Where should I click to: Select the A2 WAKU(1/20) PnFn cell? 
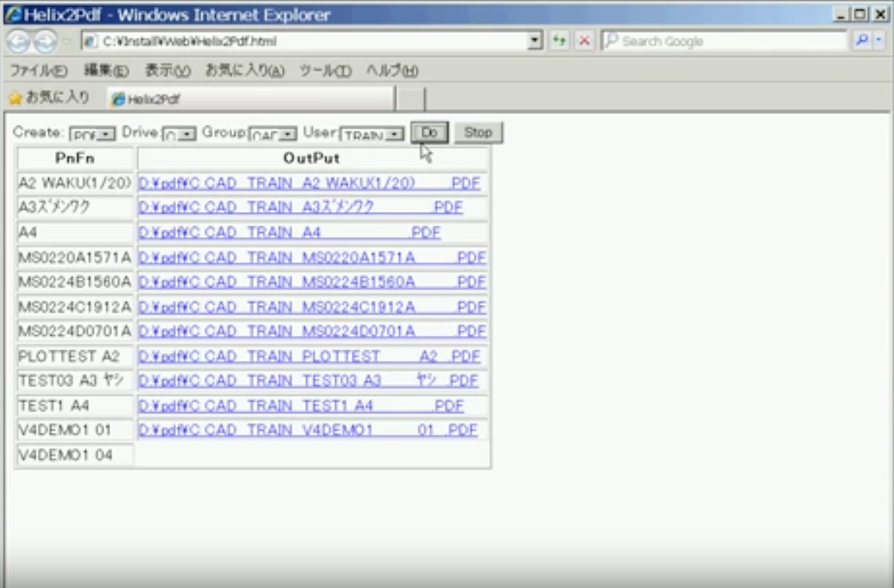pyautogui.click(x=75, y=183)
